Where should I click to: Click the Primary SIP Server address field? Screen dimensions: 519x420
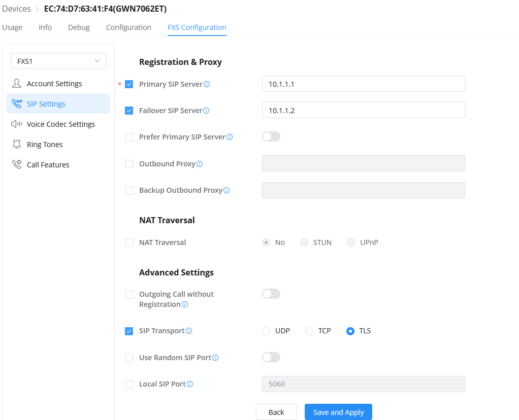364,84
